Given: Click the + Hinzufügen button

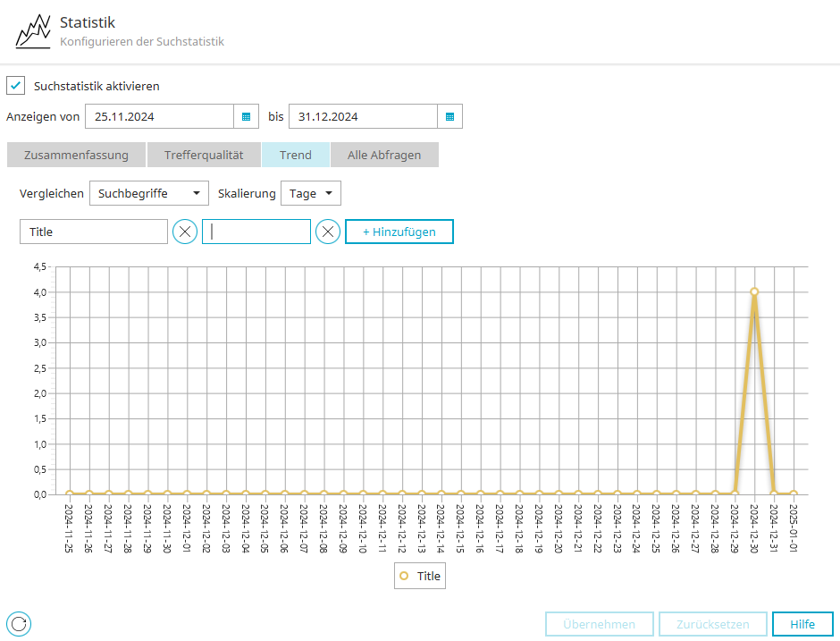Looking at the screenshot, I should click(399, 232).
